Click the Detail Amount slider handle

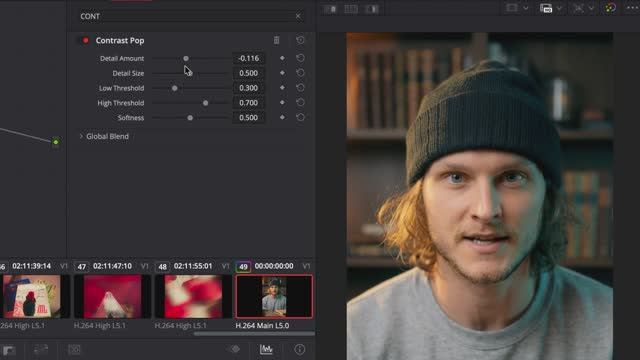click(186, 58)
